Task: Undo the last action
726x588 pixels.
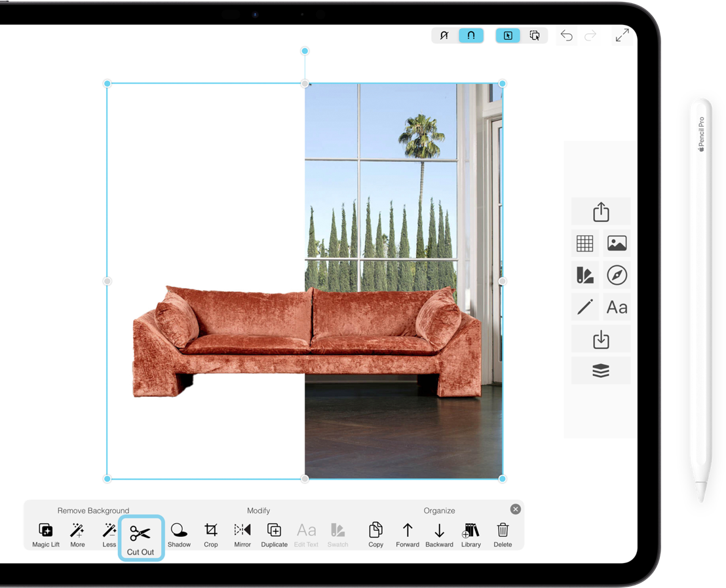Action: [x=566, y=35]
